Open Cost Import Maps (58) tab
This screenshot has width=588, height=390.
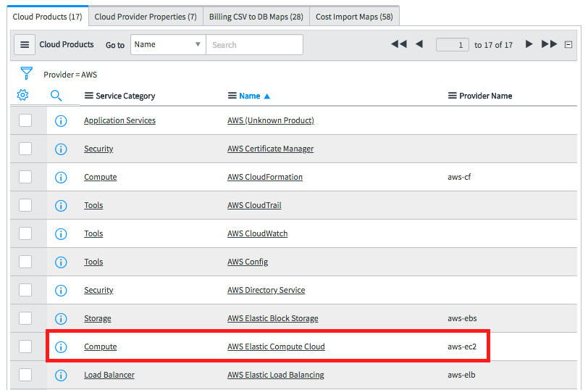tap(354, 17)
